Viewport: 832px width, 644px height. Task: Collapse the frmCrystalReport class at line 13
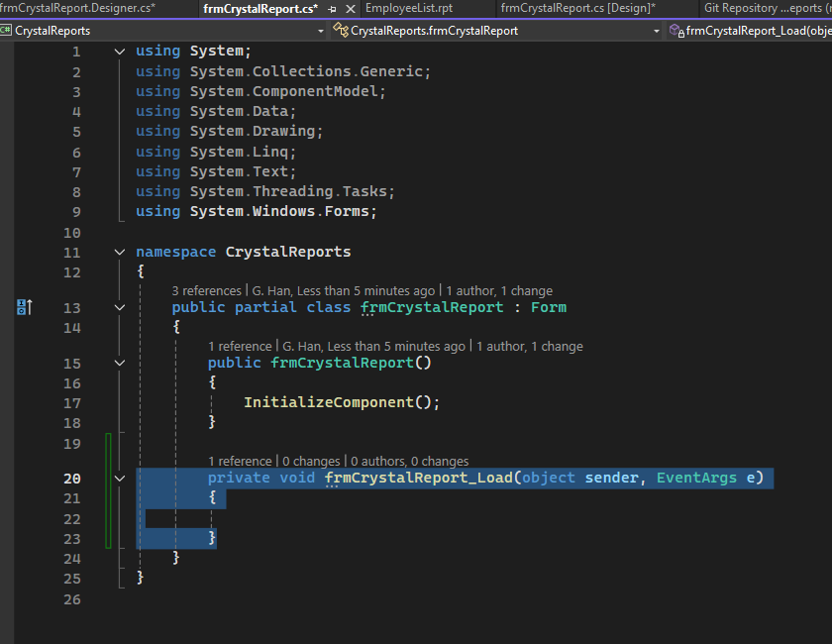(120, 308)
